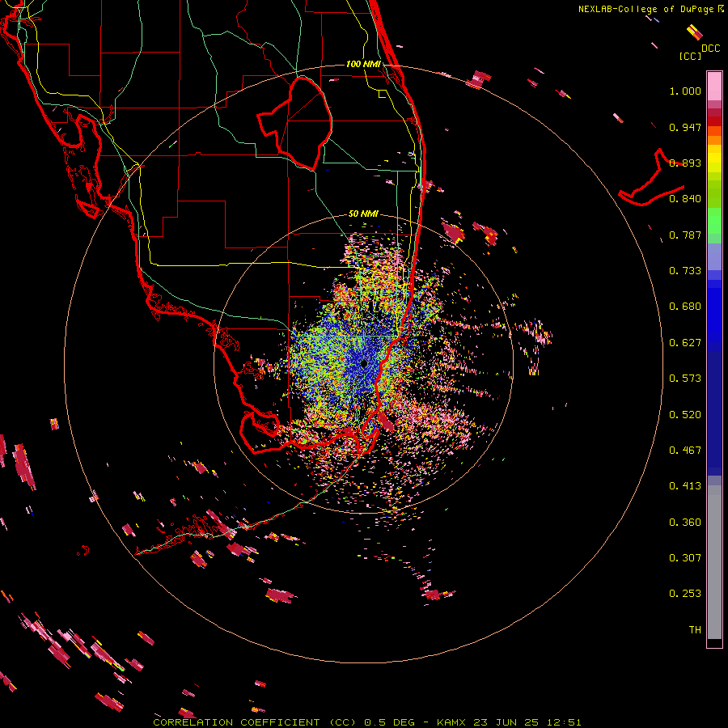Click the 0.467 scale value
This screenshot has height=728, width=728.
[x=685, y=451]
